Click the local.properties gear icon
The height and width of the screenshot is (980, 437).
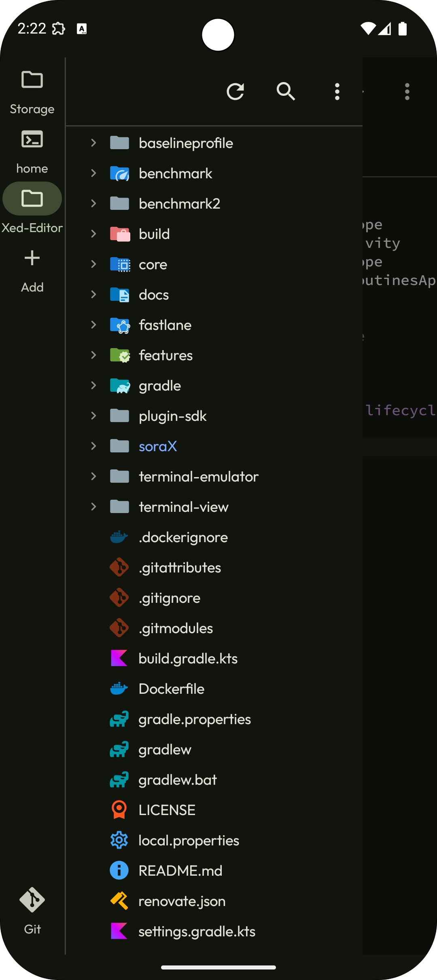click(119, 841)
